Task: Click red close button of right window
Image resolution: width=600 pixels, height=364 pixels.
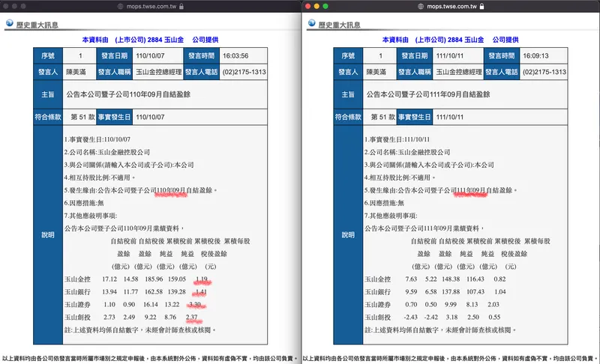Action: (307, 6)
